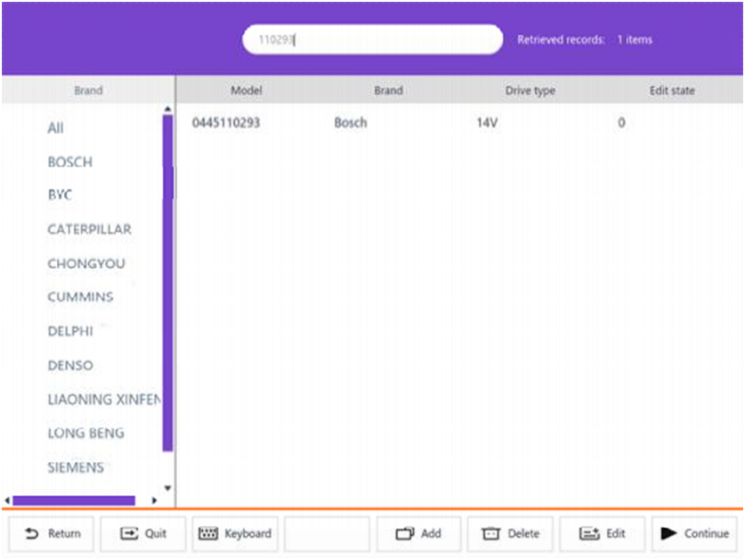Click the Quit exit icon
Viewport: 745px width, 560px height.
point(130,534)
